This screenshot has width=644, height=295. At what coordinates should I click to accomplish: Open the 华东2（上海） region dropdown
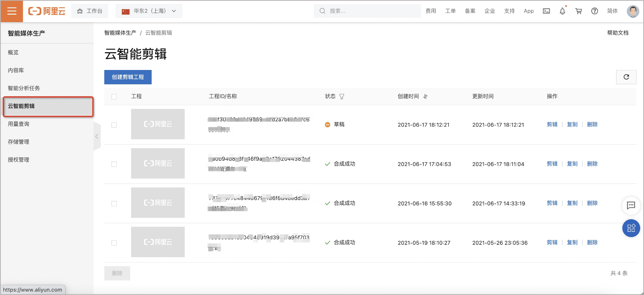point(149,11)
